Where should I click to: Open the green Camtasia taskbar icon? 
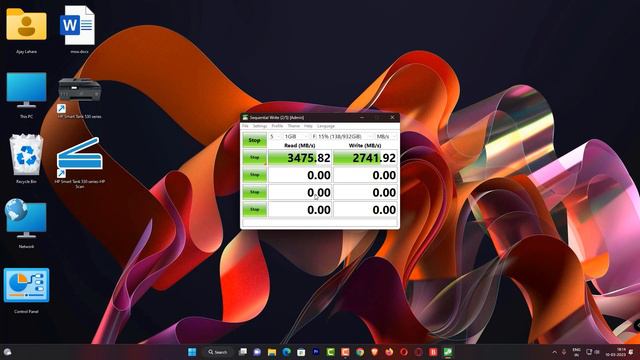(331, 352)
